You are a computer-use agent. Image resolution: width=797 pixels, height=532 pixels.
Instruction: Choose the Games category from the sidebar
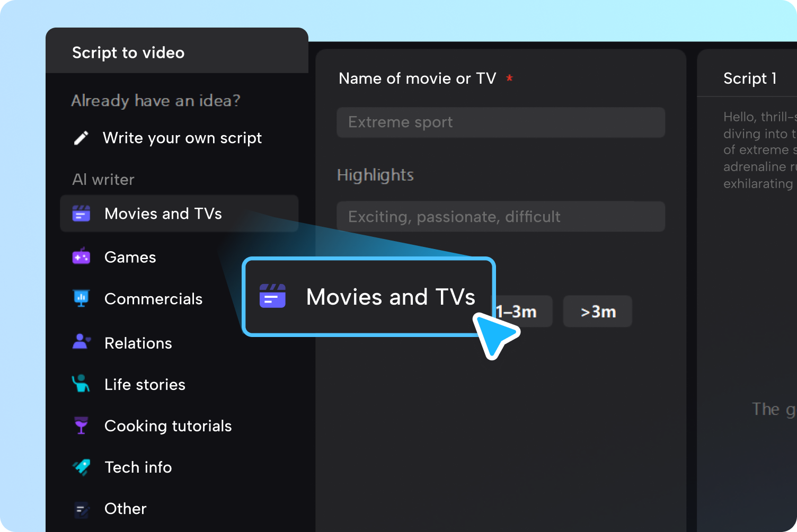tap(130, 256)
